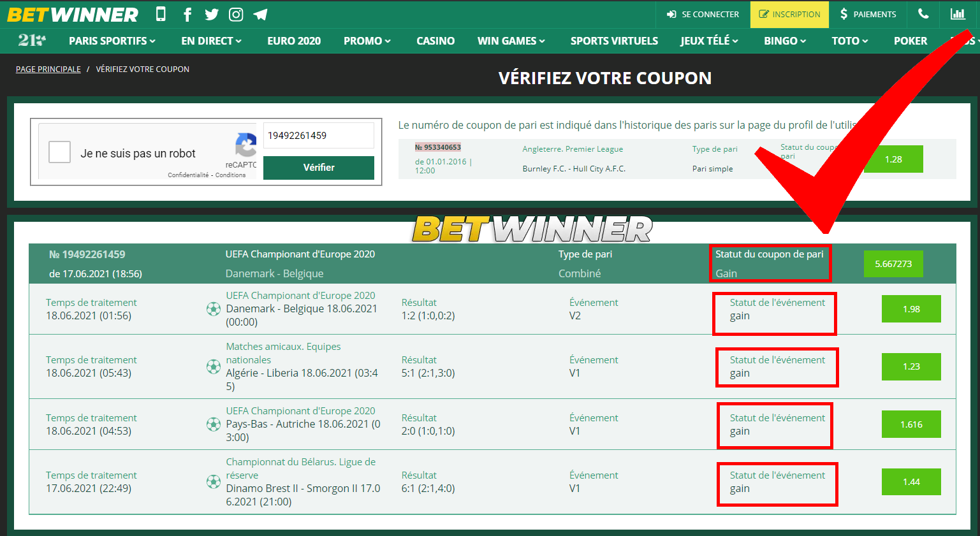Open the Twitter social icon

tap(212, 14)
